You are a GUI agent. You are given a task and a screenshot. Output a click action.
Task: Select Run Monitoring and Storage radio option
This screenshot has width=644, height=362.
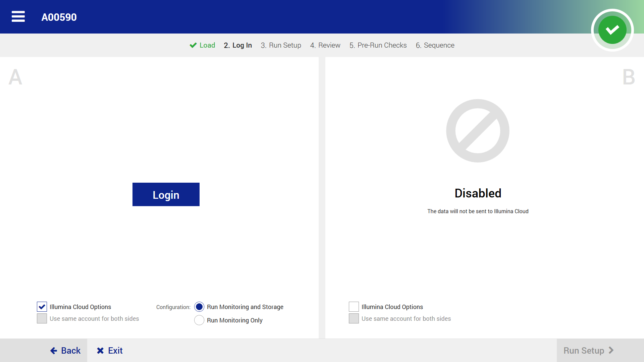click(199, 307)
